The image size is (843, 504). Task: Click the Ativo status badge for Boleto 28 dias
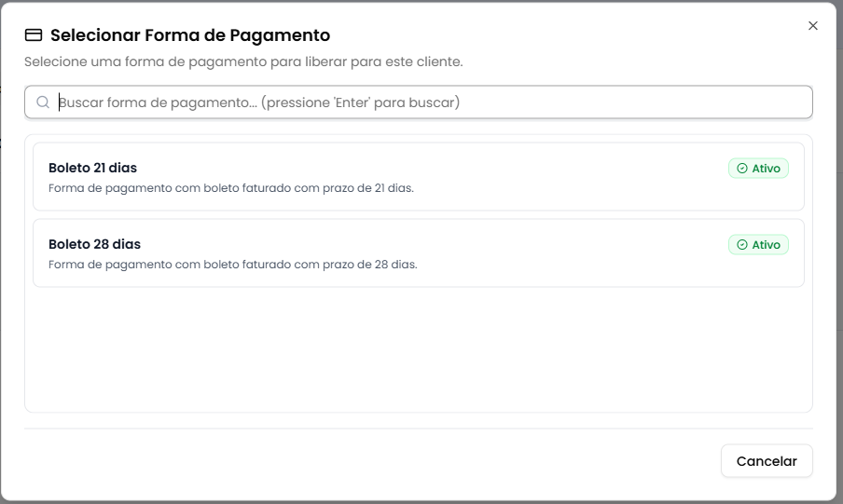click(x=758, y=245)
